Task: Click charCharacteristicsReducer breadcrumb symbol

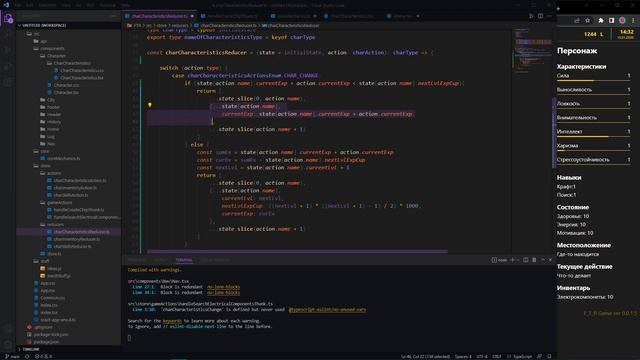Action: pyautogui.click(x=291, y=25)
